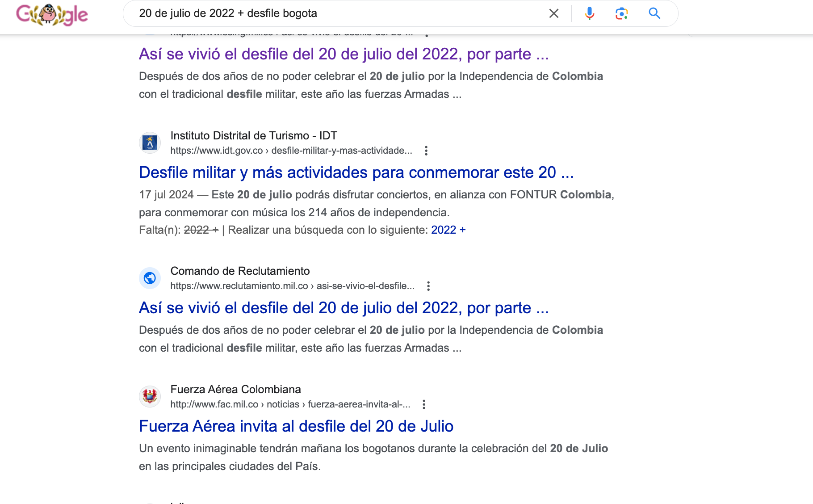Click the Fuerza Aérea Colombiana favicon

tap(150, 397)
